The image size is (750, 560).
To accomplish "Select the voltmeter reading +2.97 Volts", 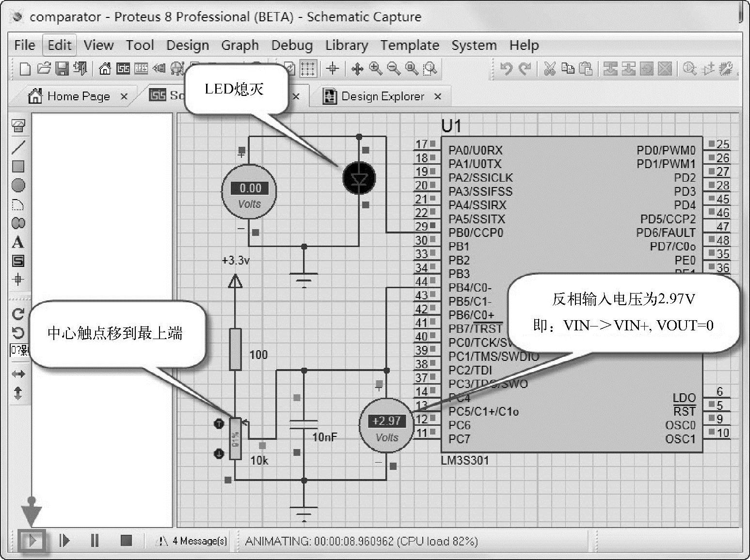I will click(386, 426).
